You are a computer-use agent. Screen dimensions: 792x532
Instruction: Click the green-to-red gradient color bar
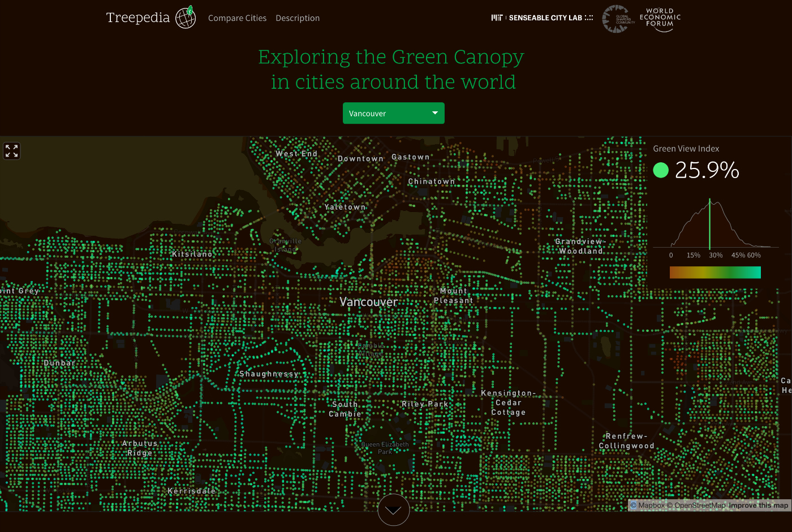[x=715, y=272]
